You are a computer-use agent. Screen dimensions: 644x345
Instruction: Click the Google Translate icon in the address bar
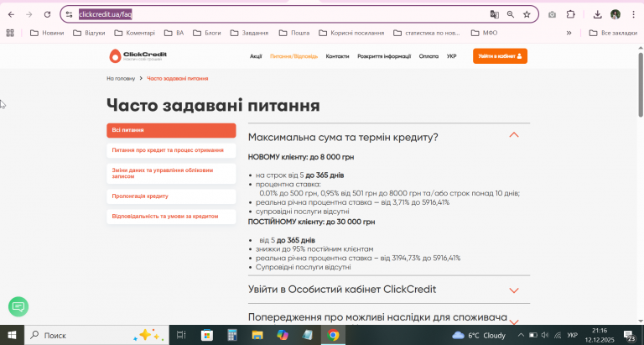click(495, 14)
